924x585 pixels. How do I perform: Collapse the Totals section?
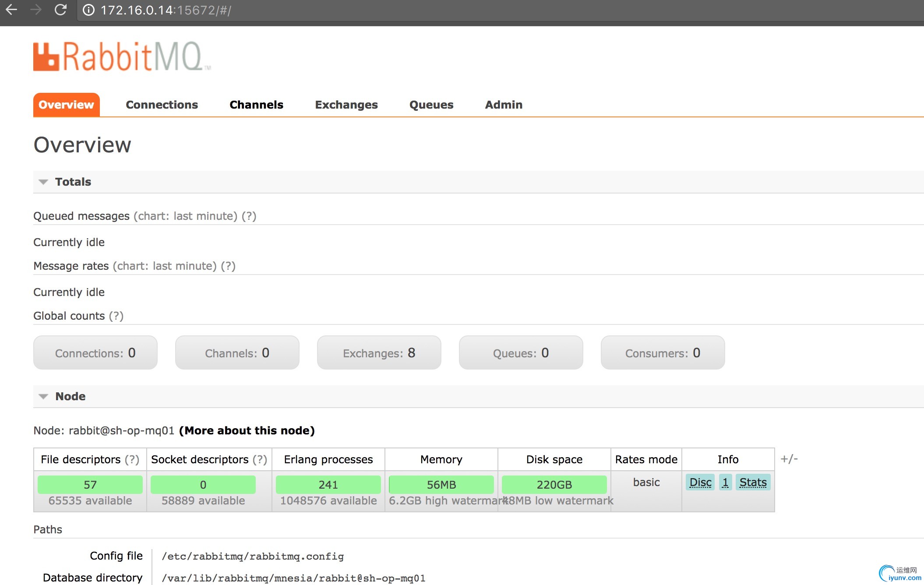(73, 182)
